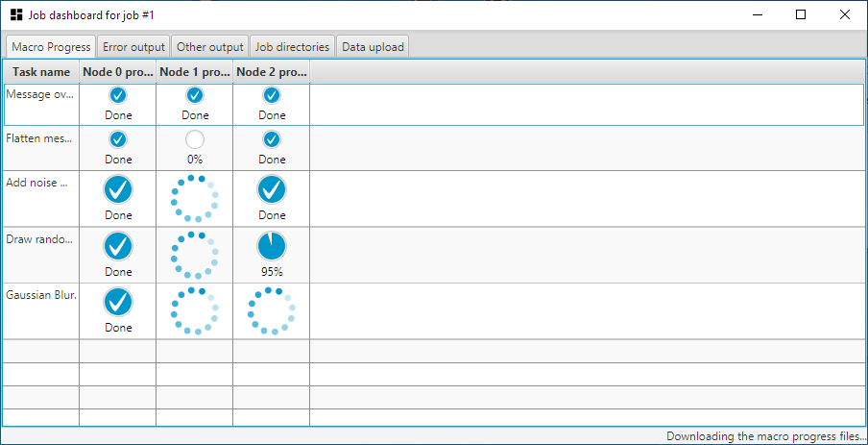
Task: Click the Add noise Node 1 loading spinner
Action: coord(195,198)
